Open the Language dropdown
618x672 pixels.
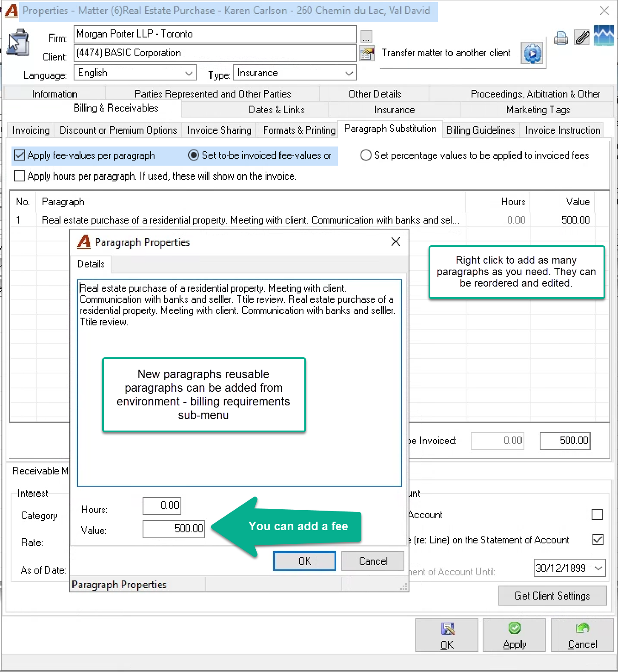click(x=135, y=73)
